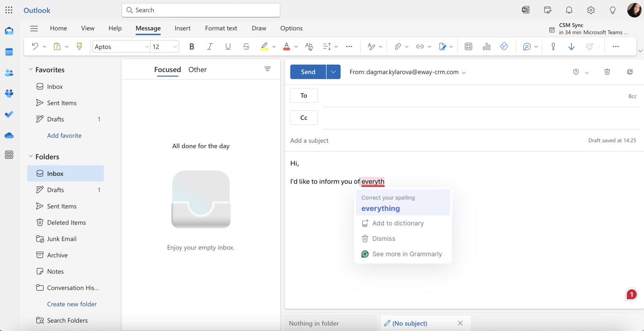Open To Do checkmark app

click(9, 114)
